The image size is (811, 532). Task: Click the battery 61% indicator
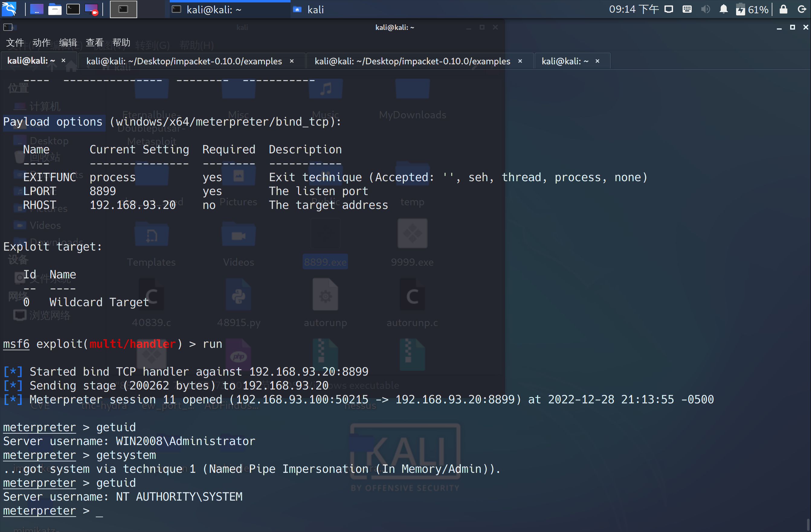tap(752, 9)
